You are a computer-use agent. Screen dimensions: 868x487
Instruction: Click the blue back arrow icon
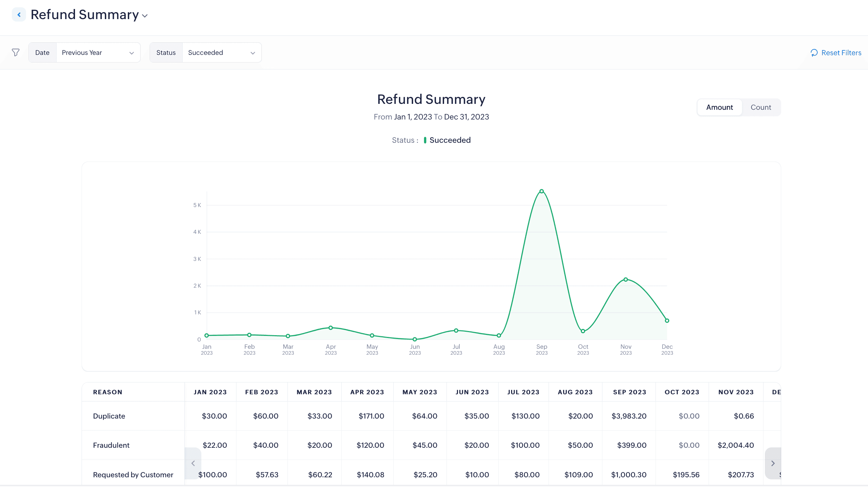(19, 15)
